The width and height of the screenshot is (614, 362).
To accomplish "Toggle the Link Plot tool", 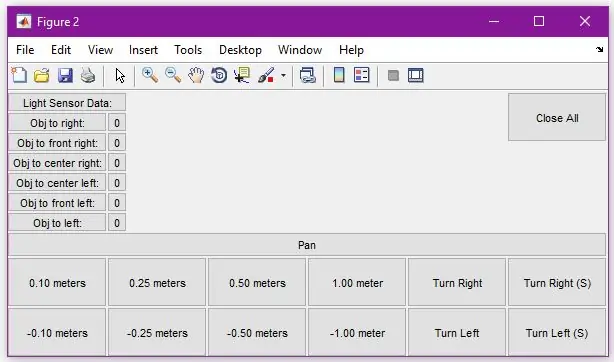I will coord(308,75).
